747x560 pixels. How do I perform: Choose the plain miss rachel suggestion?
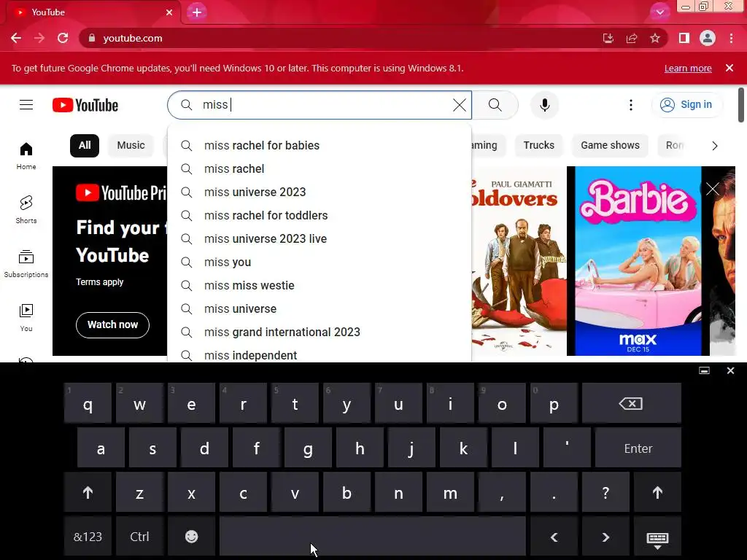point(320,168)
